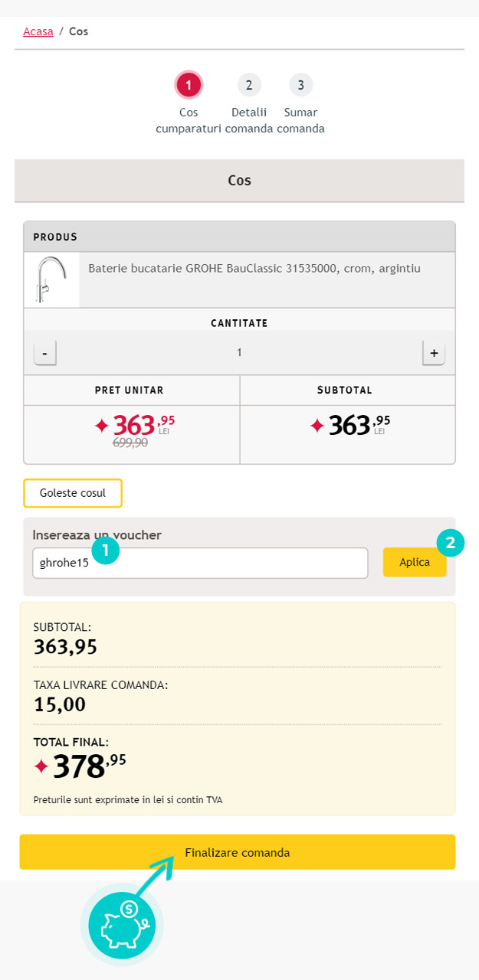
Task: Click the red star beside total final
Action: click(41, 766)
